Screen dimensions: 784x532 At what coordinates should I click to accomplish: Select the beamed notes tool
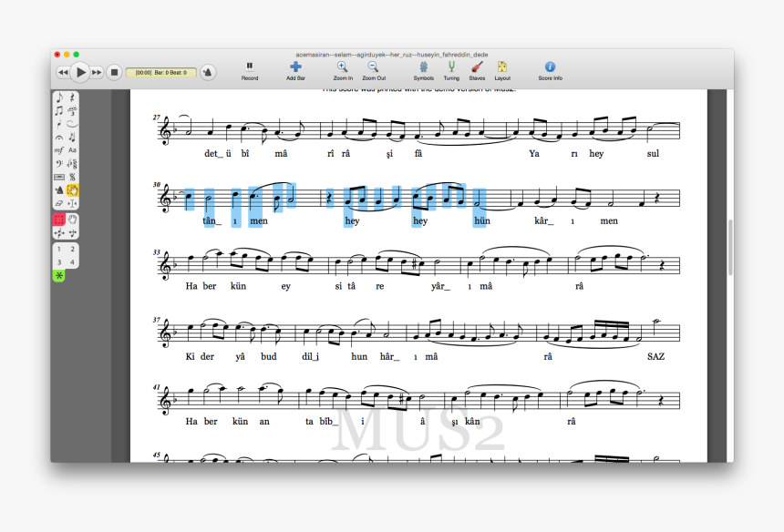pos(59,110)
